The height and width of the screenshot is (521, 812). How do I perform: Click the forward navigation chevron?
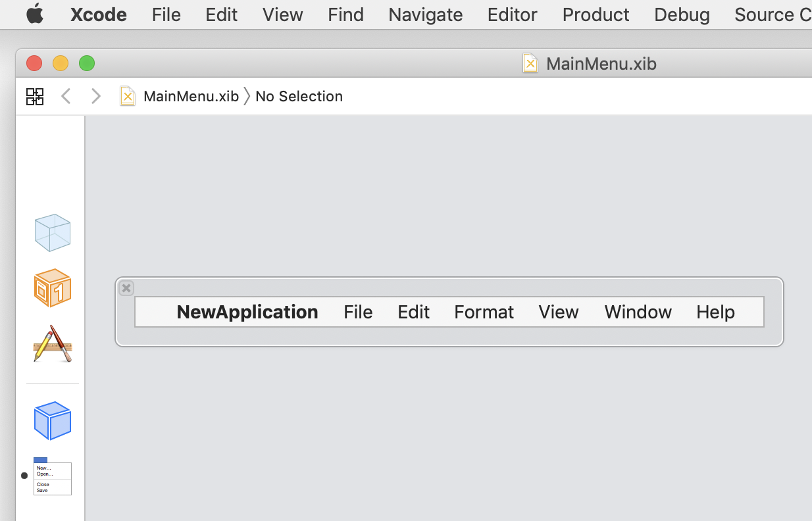[x=95, y=96]
